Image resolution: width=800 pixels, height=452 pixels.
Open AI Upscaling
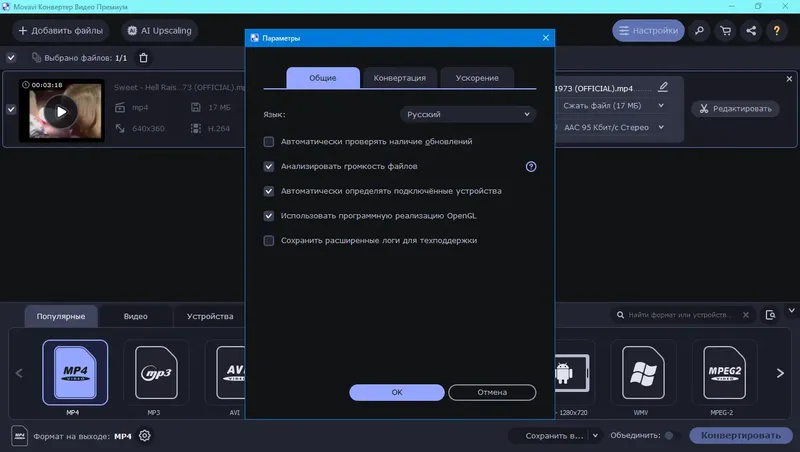tap(159, 31)
